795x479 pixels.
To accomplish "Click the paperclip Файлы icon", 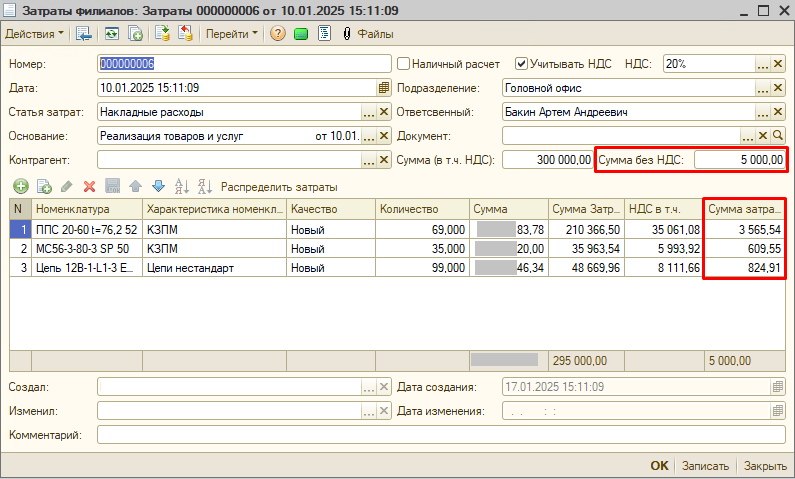I will [347, 34].
